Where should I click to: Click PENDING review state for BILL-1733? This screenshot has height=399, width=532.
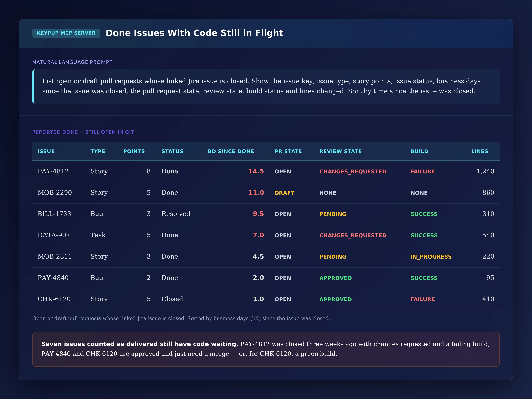tap(333, 214)
